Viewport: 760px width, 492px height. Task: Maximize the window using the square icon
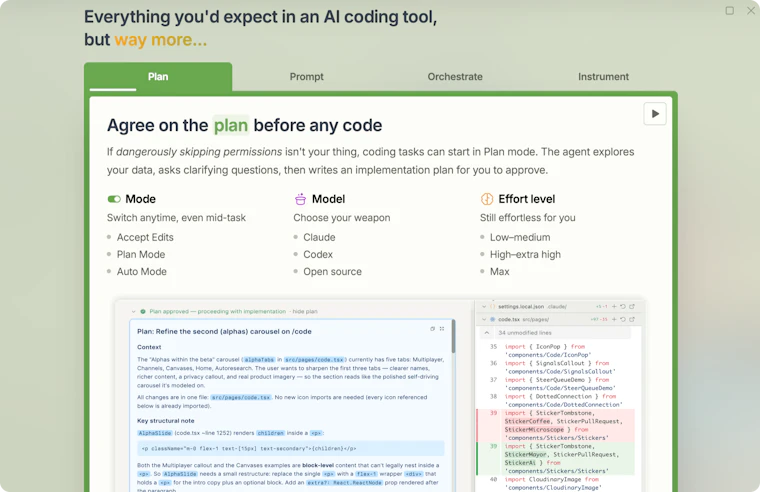[x=729, y=11]
